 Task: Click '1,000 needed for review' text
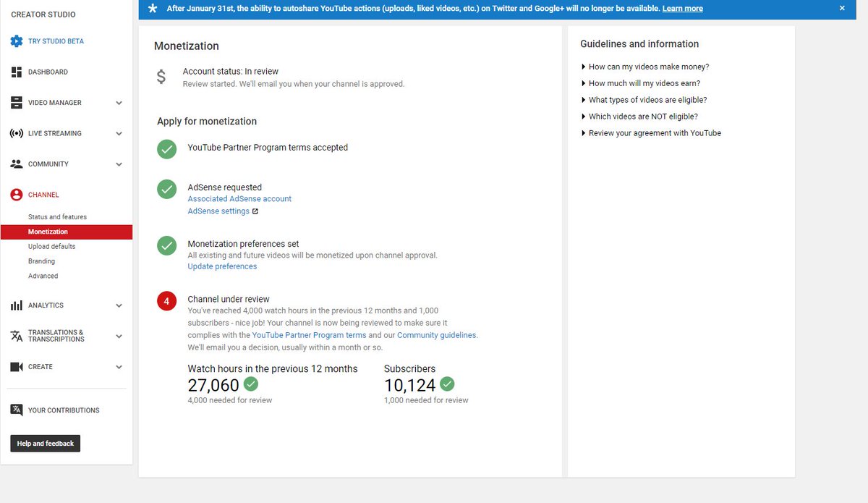(426, 400)
